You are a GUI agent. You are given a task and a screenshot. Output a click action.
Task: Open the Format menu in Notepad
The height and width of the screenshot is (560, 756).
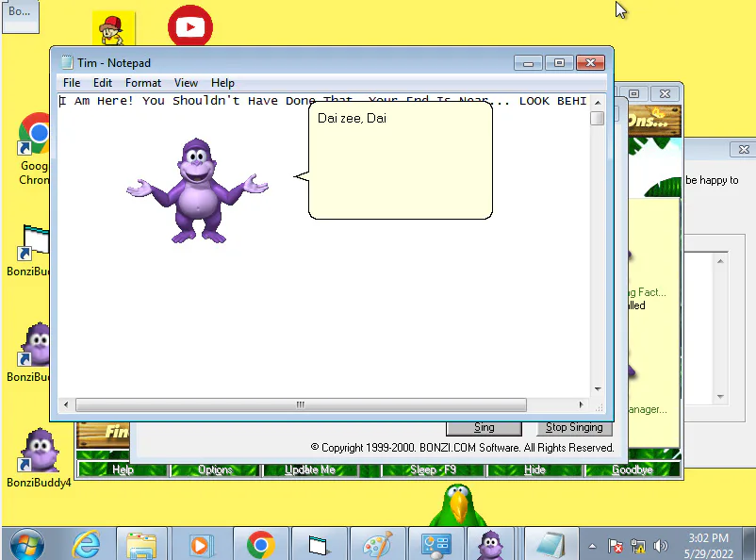point(143,83)
